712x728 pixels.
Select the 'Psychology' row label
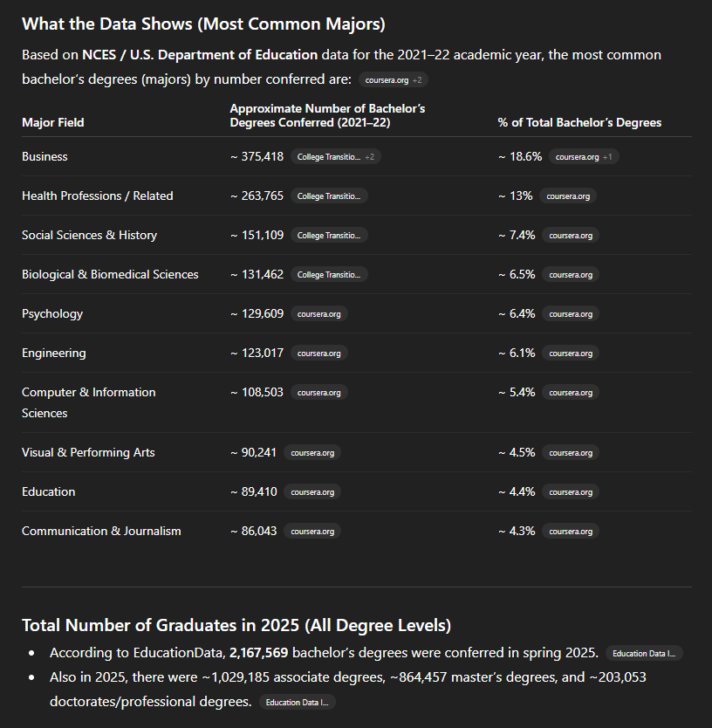[x=52, y=314]
